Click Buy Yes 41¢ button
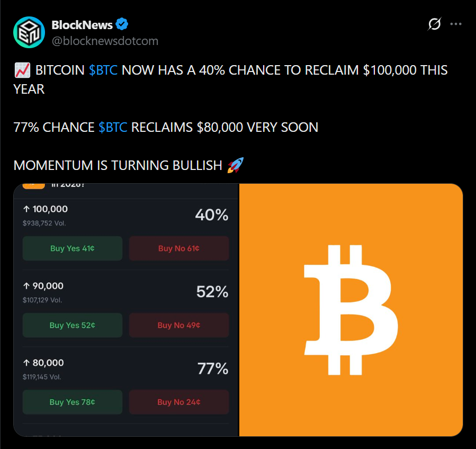Screen dimensions: 476x449 pyautogui.click(x=73, y=248)
